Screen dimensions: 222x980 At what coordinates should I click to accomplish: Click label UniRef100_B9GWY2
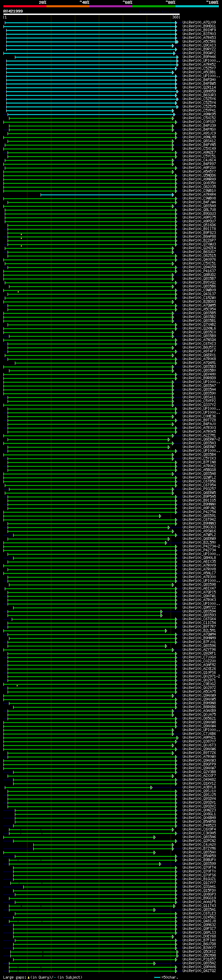pos(199,53)
